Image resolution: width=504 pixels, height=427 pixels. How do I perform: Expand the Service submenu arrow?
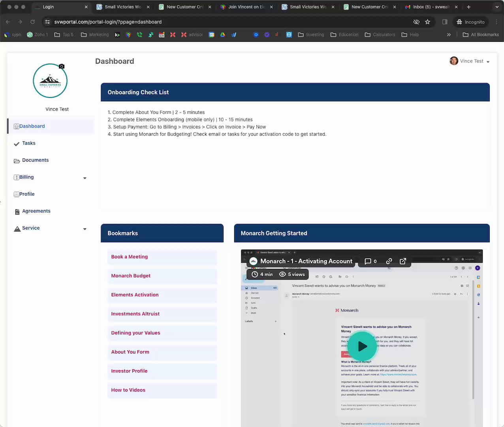point(85,229)
